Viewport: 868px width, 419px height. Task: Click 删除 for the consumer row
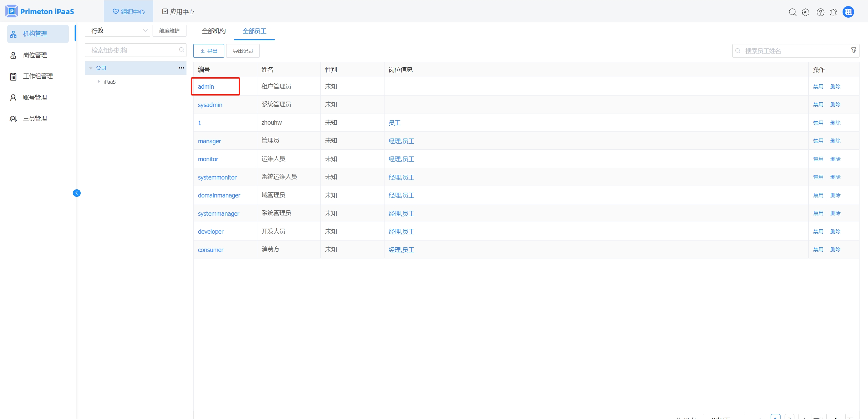835,250
